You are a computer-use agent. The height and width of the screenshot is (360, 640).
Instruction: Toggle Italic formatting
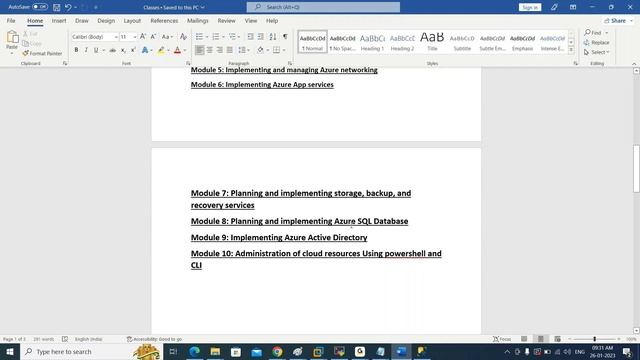pyautogui.click(x=86, y=50)
